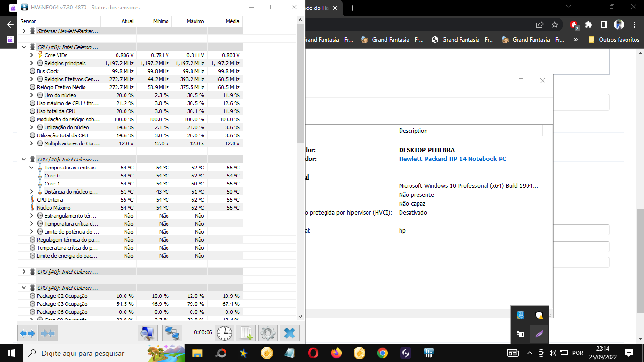
Task: Bookmark page with the Chrome star icon
Action: click(x=555, y=25)
